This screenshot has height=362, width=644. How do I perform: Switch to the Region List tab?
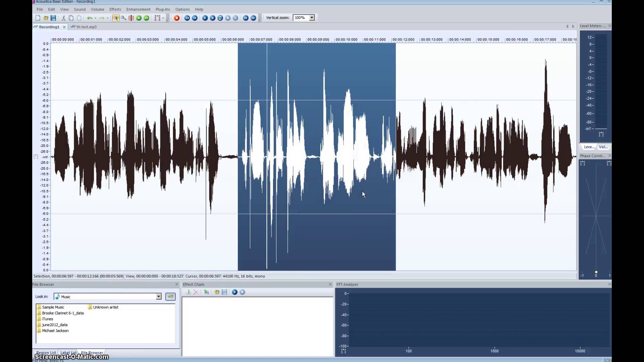[x=46, y=353]
